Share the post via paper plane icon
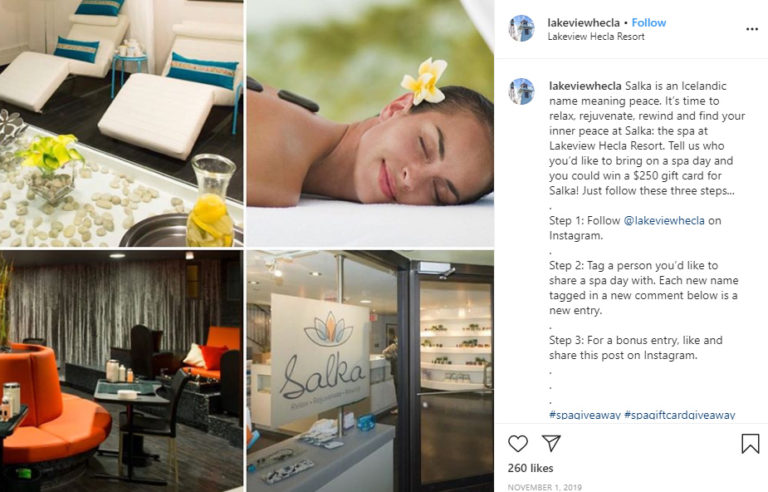Viewport: 768px width, 492px height. point(551,443)
